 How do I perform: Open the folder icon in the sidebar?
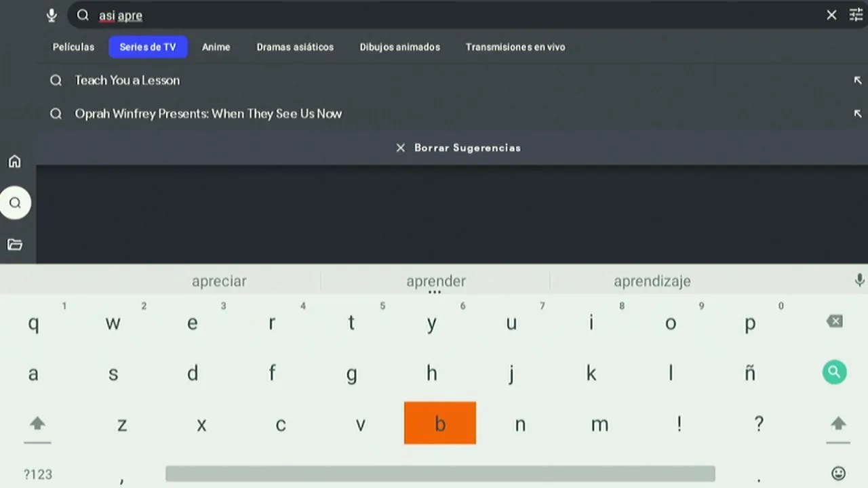point(14,244)
